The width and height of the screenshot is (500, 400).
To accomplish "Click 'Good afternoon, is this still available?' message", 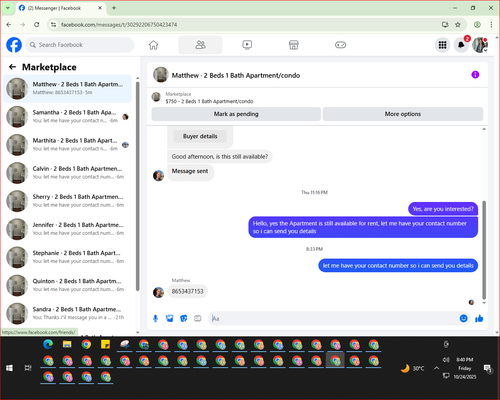I will pos(220,156).
